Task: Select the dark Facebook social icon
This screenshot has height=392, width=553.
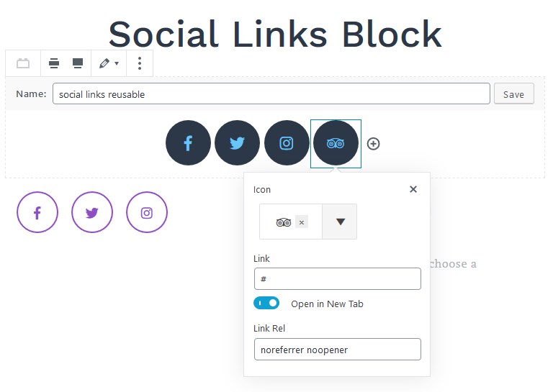Action: 188,143
